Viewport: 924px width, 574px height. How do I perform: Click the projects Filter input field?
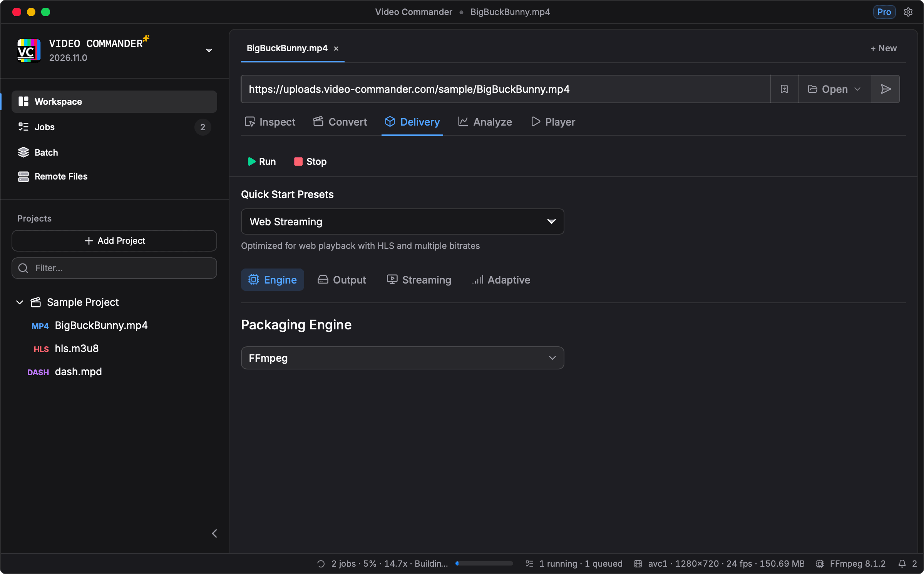(114, 268)
